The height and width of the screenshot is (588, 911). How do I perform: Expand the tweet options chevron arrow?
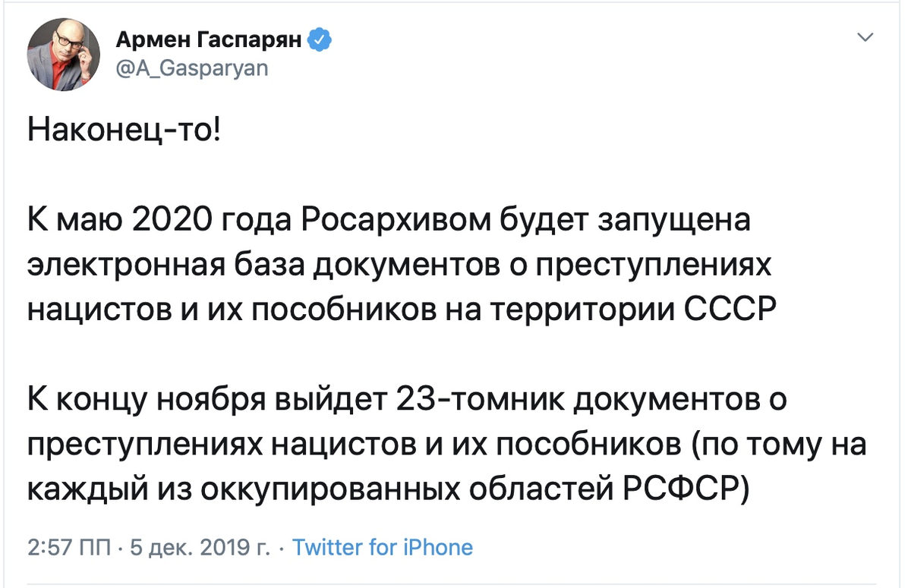point(864,37)
